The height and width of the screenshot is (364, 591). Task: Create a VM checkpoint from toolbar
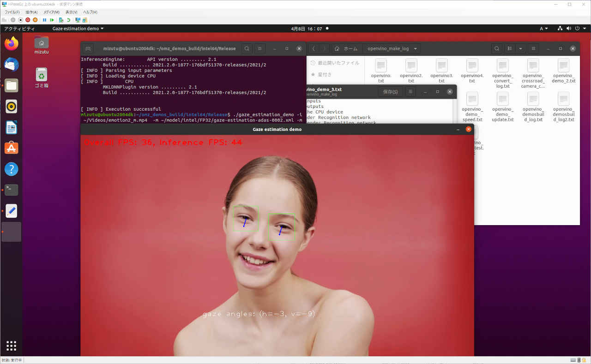(61, 20)
